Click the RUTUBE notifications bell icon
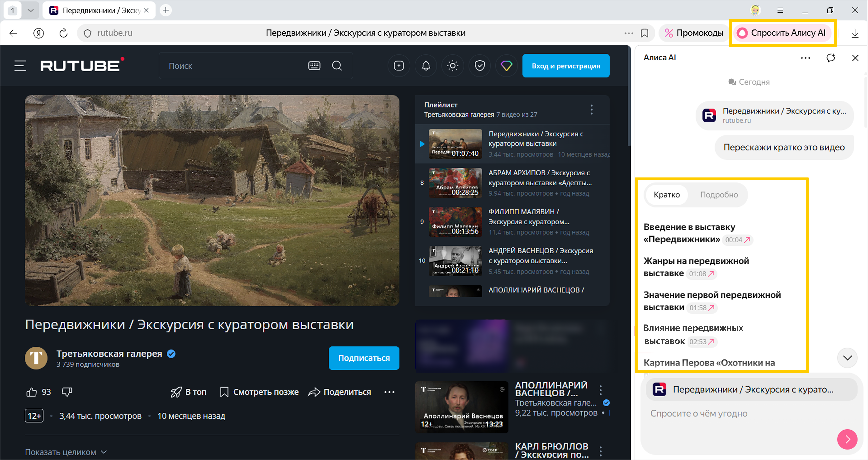Viewport: 868px width, 460px height. click(426, 66)
